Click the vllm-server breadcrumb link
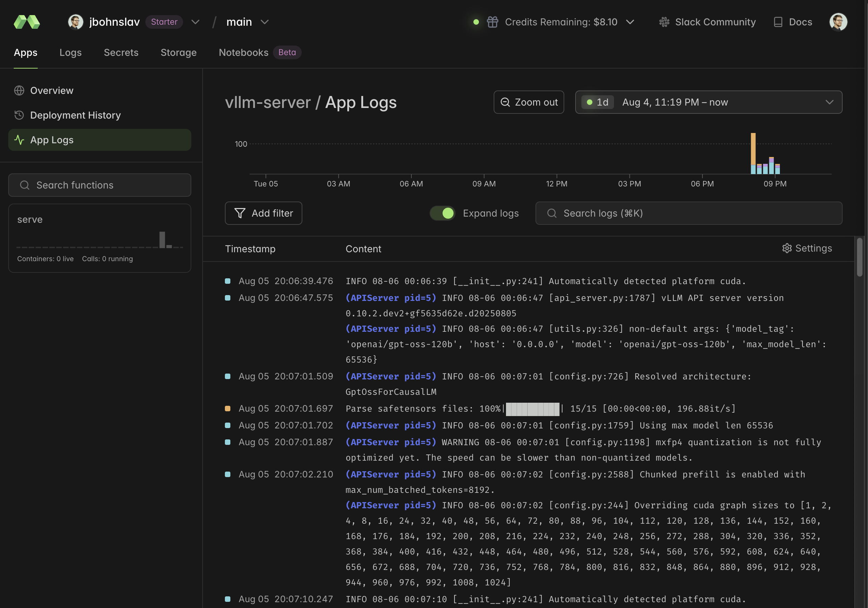Image resolution: width=868 pixels, height=608 pixels. pyautogui.click(x=268, y=102)
